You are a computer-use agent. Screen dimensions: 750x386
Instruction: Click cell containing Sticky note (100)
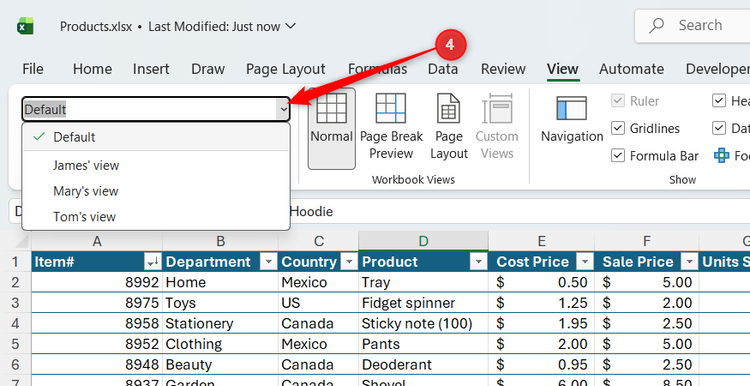point(423,323)
